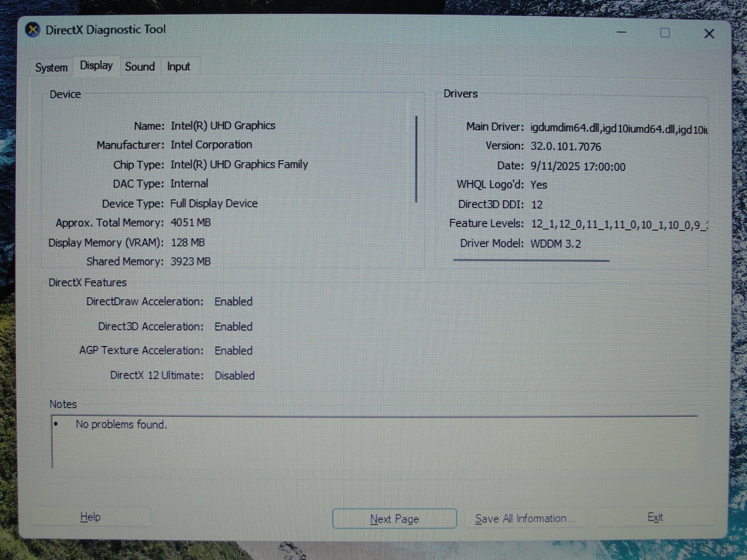Click the "4051 MB" total memory value

tap(190, 223)
